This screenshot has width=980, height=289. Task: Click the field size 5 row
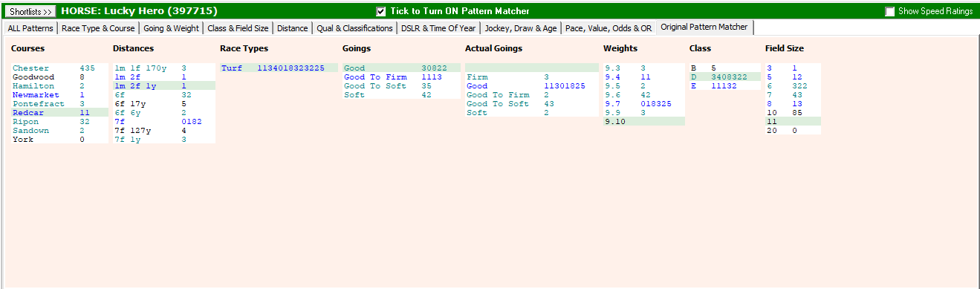(x=793, y=77)
